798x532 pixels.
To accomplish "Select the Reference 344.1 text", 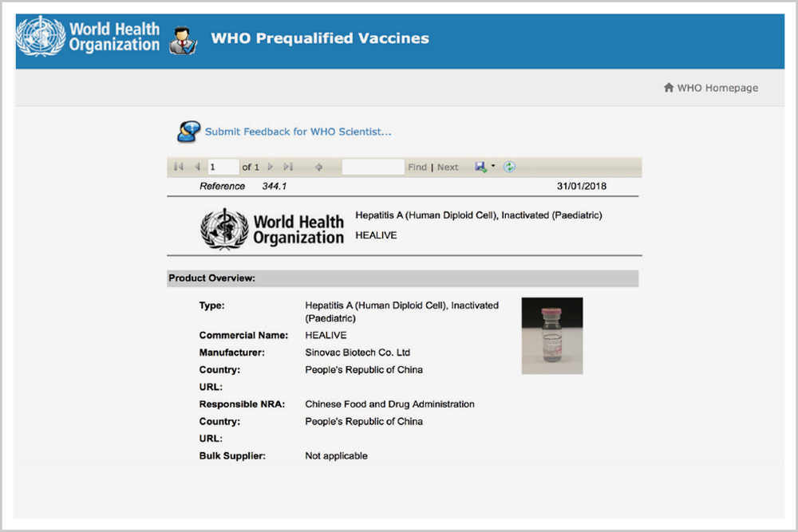I will (243, 186).
